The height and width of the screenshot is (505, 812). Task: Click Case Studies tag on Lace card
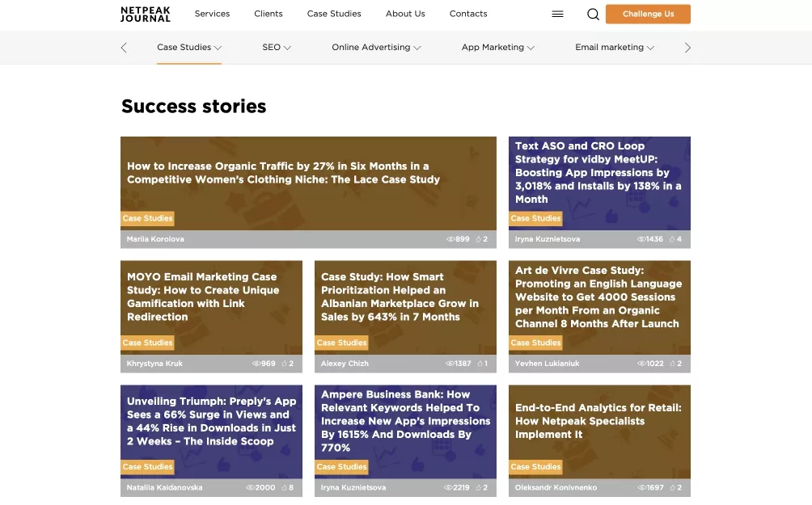[147, 218]
